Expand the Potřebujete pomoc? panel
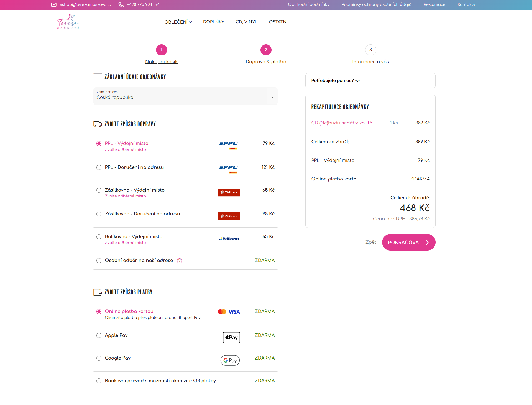The image size is (532, 405). pos(370,81)
